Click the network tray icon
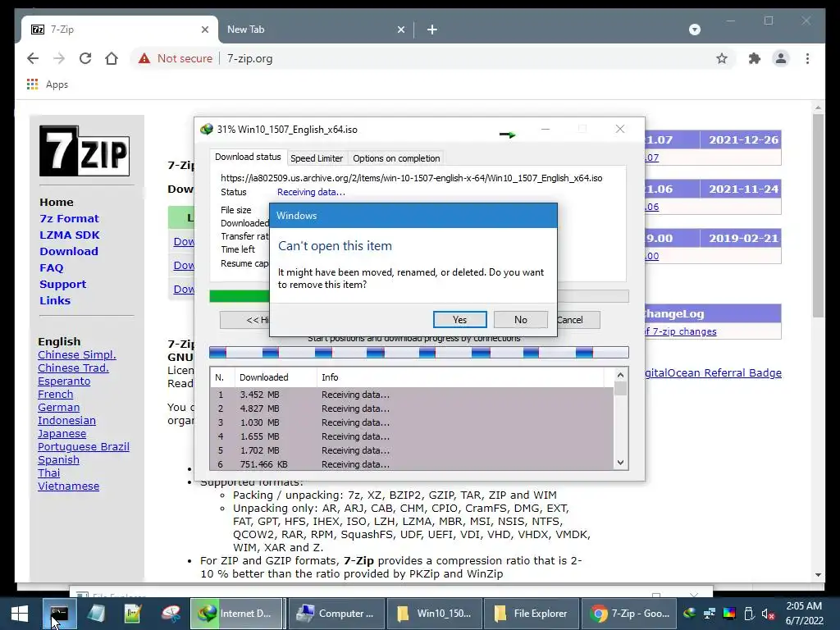 pyautogui.click(x=710, y=614)
